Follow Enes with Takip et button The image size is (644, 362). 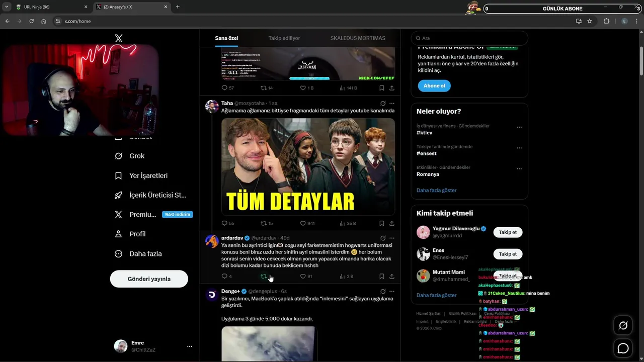[x=508, y=254]
